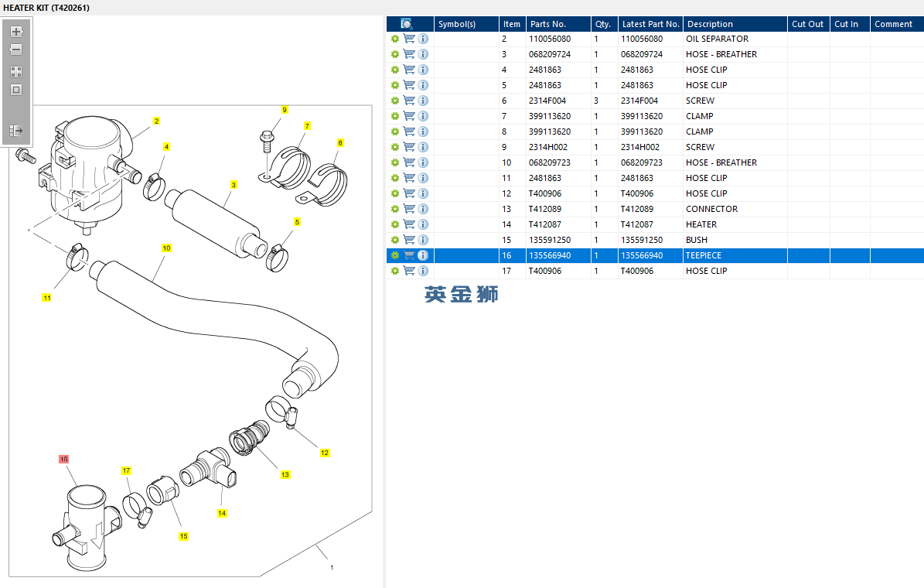Click gear icon for OIL SEPARATOR row
This screenshot has width=924, height=588.
click(x=395, y=39)
